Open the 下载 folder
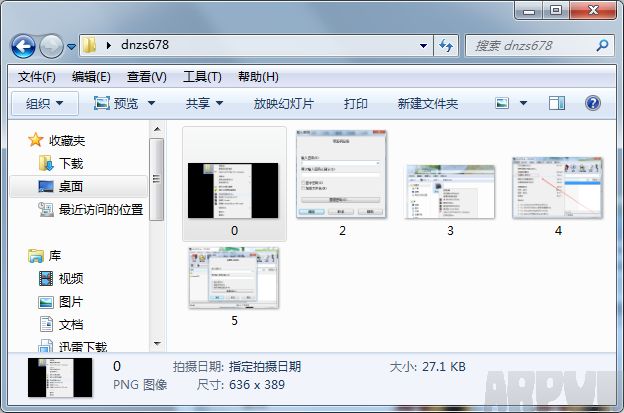This screenshot has height=413, width=624. click(71, 164)
